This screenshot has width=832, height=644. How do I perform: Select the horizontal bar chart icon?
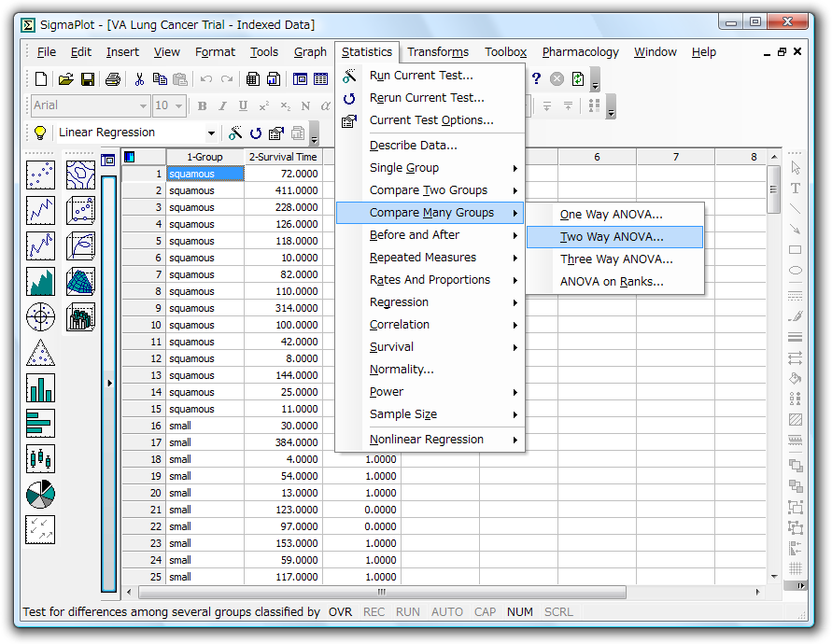pyautogui.click(x=40, y=424)
